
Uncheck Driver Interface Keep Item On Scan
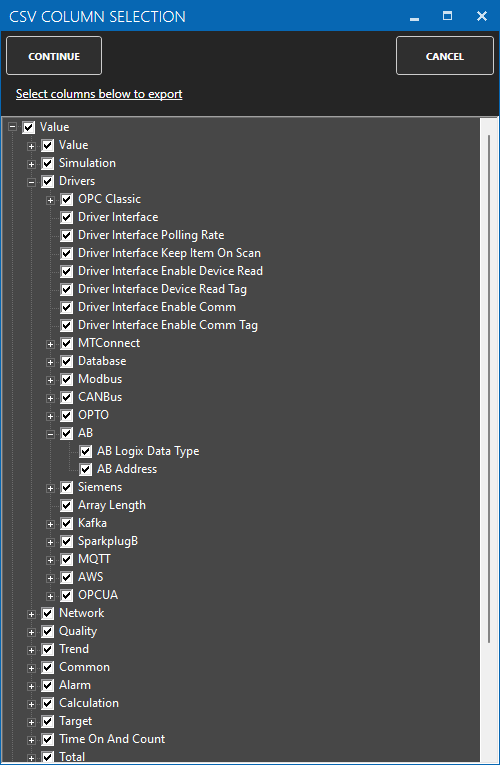click(67, 254)
